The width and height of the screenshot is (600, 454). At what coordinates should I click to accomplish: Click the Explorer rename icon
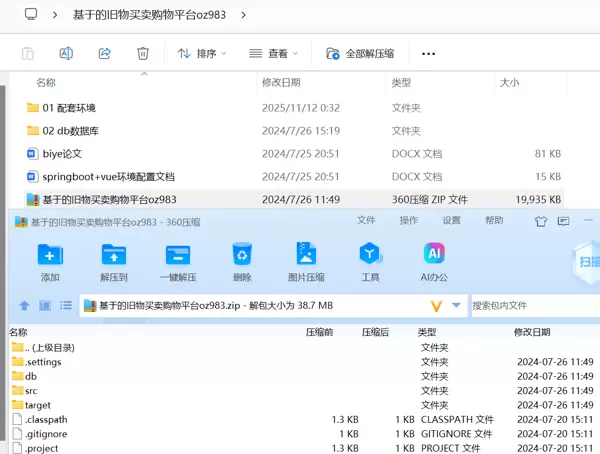pyautogui.click(x=66, y=53)
